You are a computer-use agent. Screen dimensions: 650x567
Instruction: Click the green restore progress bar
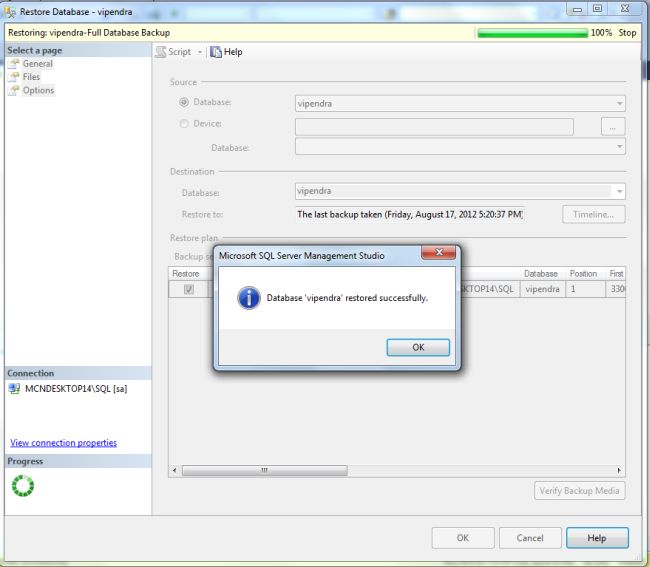point(533,33)
